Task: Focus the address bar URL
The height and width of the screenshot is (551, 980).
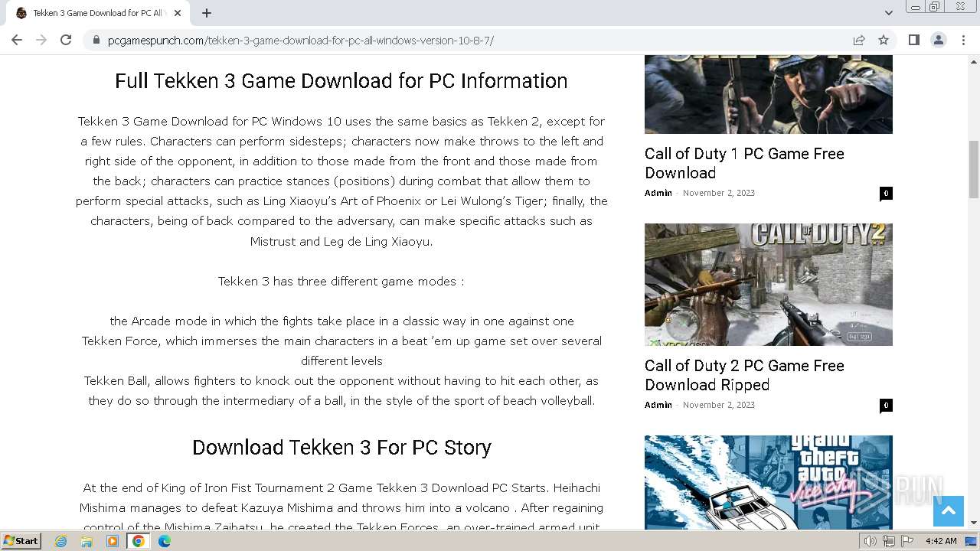Action: point(301,40)
